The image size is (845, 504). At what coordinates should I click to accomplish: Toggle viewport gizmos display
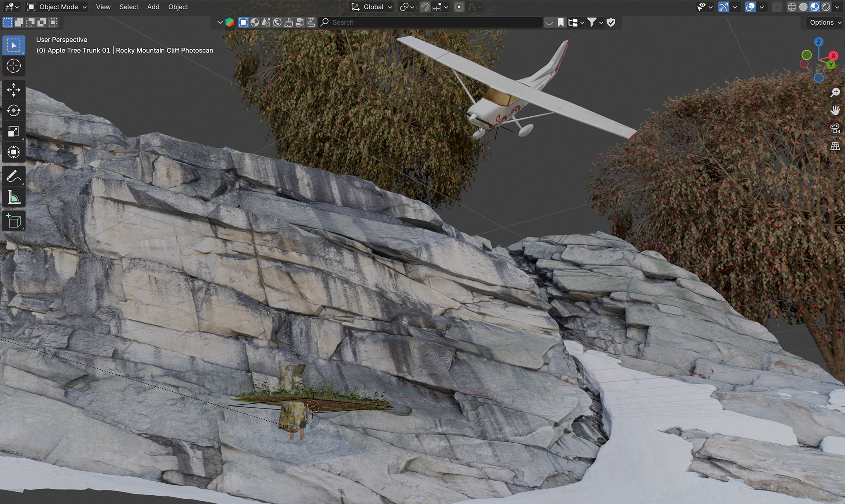(x=723, y=7)
